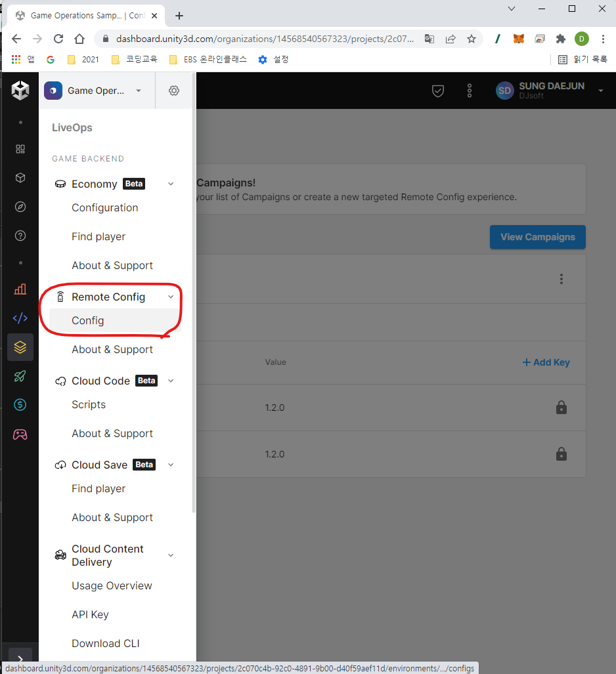The image size is (616, 674).
Task: Open Chrome three-dot menu
Action: [603, 39]
